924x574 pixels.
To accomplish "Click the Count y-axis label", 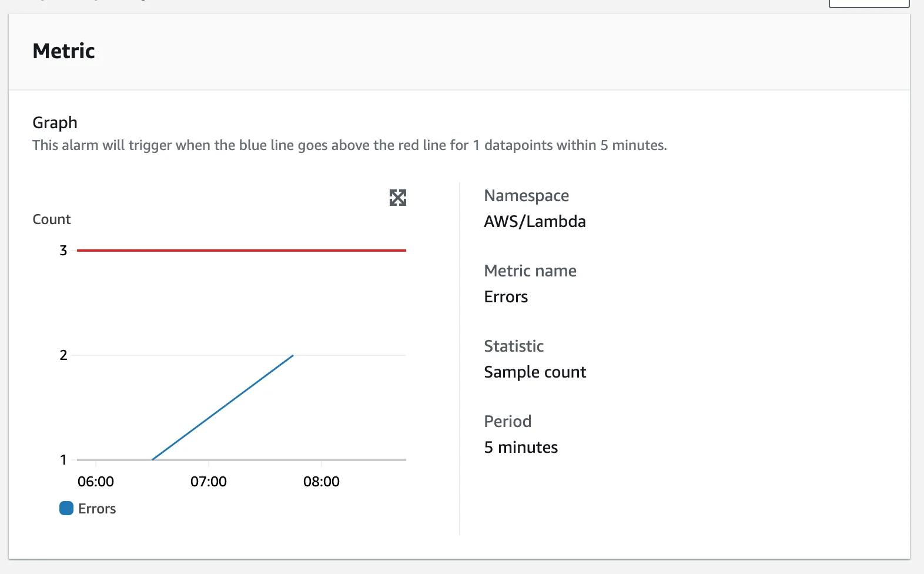I will click(x=52, y=219).
